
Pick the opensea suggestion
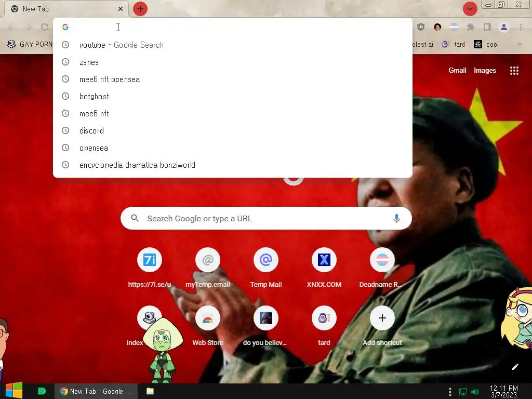(x=233, y=148)
